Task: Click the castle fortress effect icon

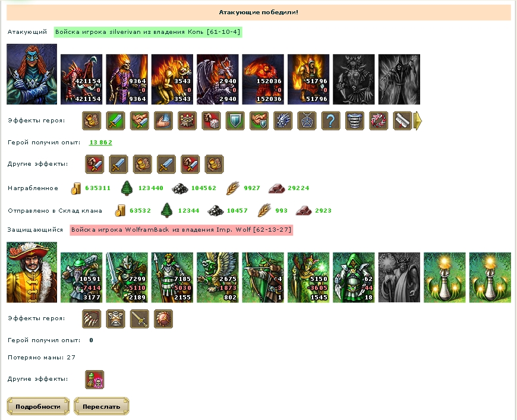Action: coord(187,121)
